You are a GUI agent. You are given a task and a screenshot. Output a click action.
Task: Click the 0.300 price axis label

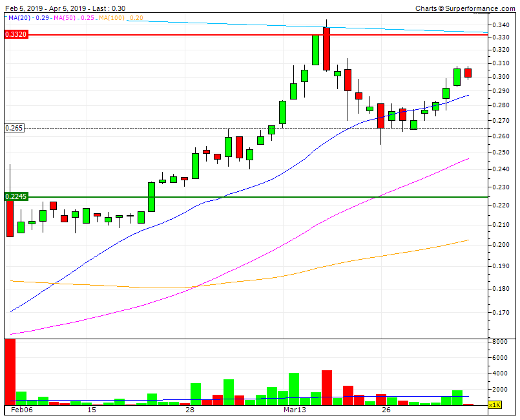coord(501,77)
